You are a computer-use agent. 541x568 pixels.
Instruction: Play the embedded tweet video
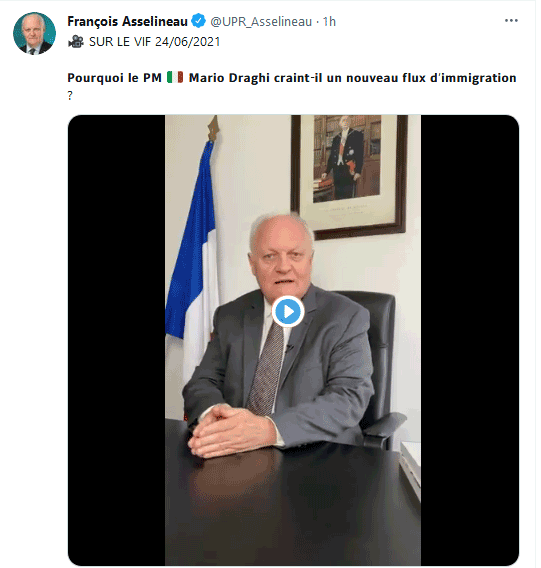point(288,312)
